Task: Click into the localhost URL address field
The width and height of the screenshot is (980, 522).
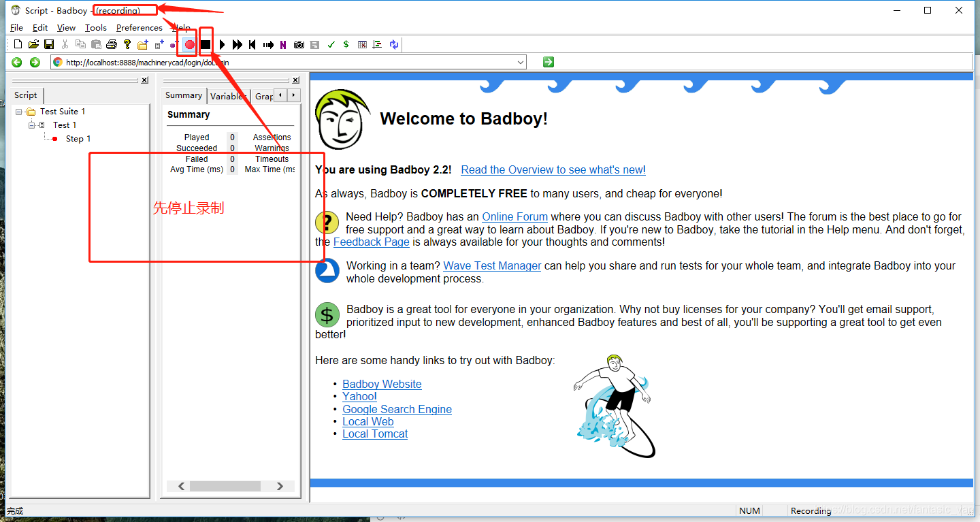Action: click(289, 62)
